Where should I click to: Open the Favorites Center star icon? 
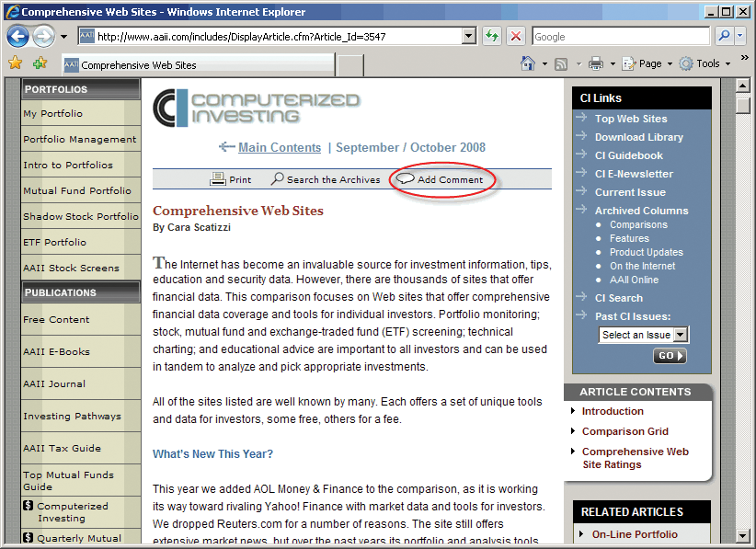tap(16, 64)
